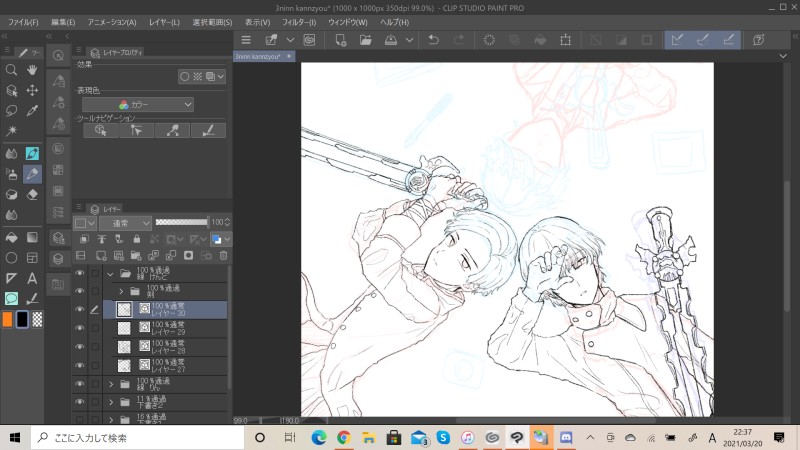
Task: Click the Undo arrow in command bar
Action: click(x=434, y=40)
